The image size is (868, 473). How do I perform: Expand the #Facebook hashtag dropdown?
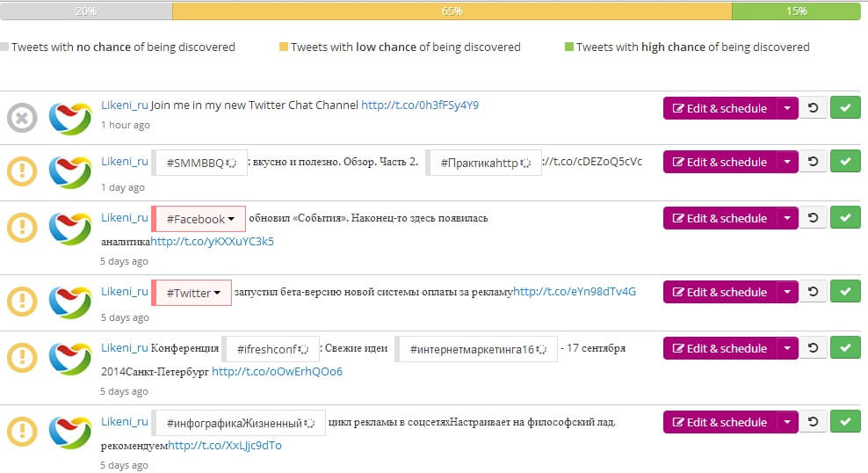tap(231, 219)
